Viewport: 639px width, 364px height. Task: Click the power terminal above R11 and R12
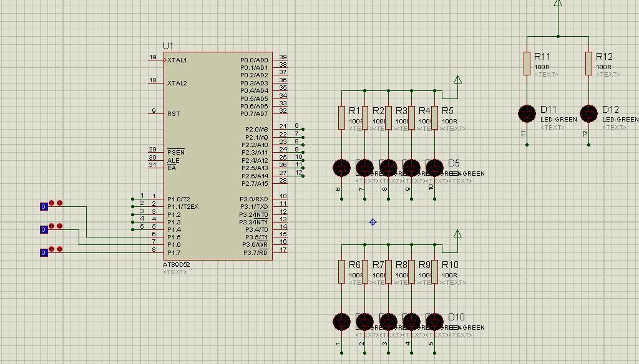pos(558,3)
